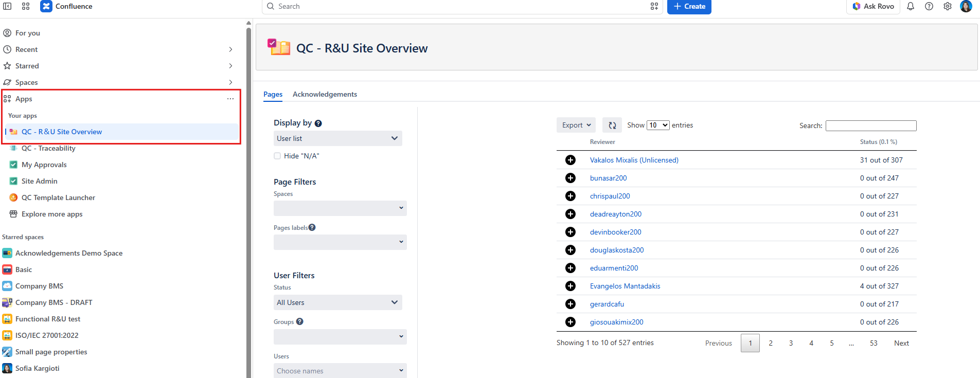Click the Ask Rovo button

[x=873, y=7]
